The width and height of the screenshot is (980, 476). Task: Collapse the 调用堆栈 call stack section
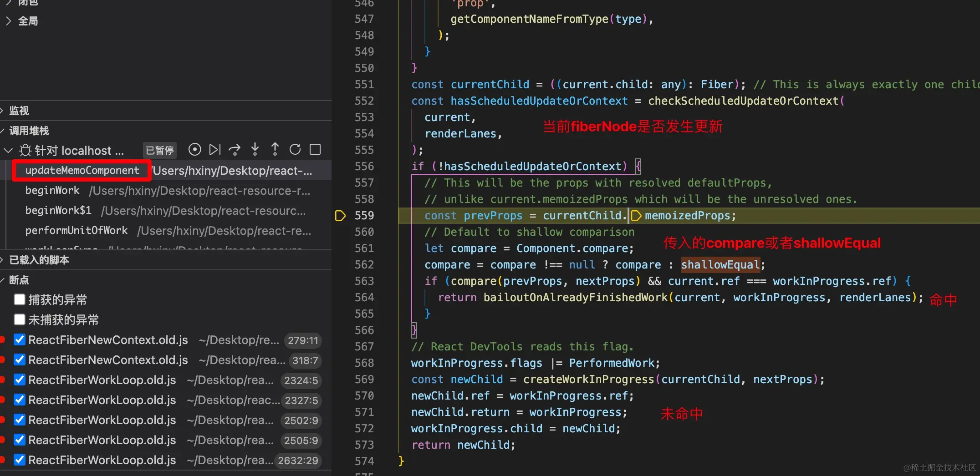click(3, 131)
